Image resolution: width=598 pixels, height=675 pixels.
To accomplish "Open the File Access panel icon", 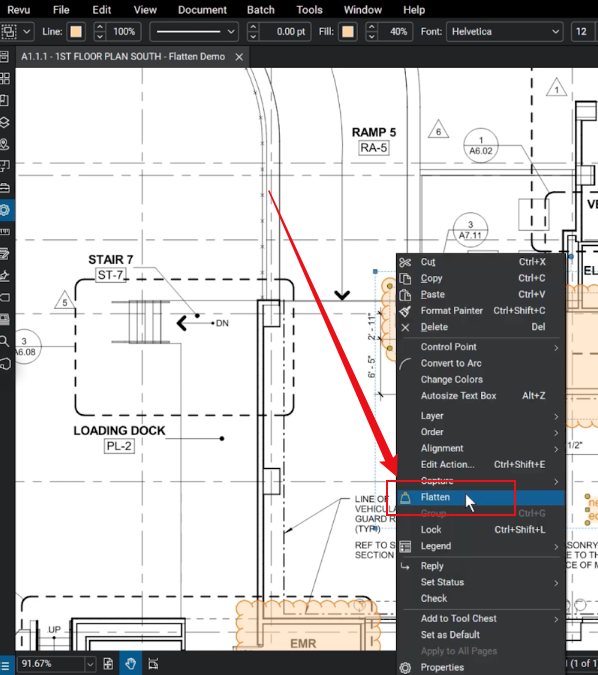I will coord(4,56).
